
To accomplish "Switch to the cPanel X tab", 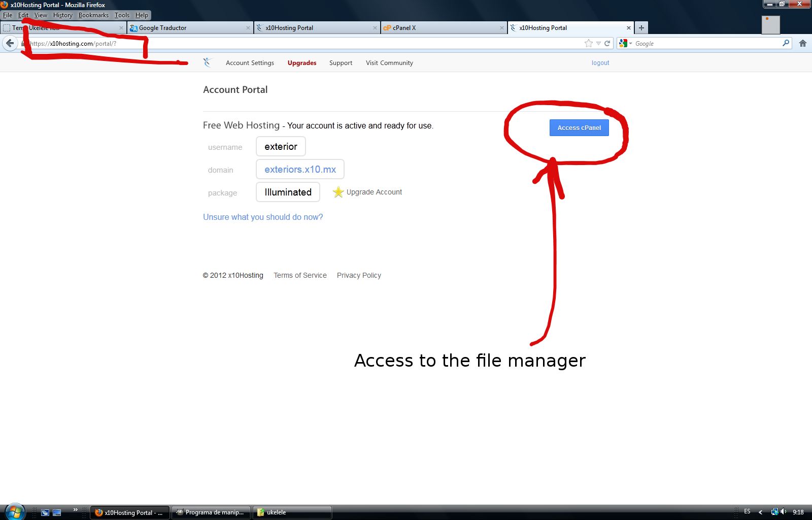I will (x=444, y=28).
